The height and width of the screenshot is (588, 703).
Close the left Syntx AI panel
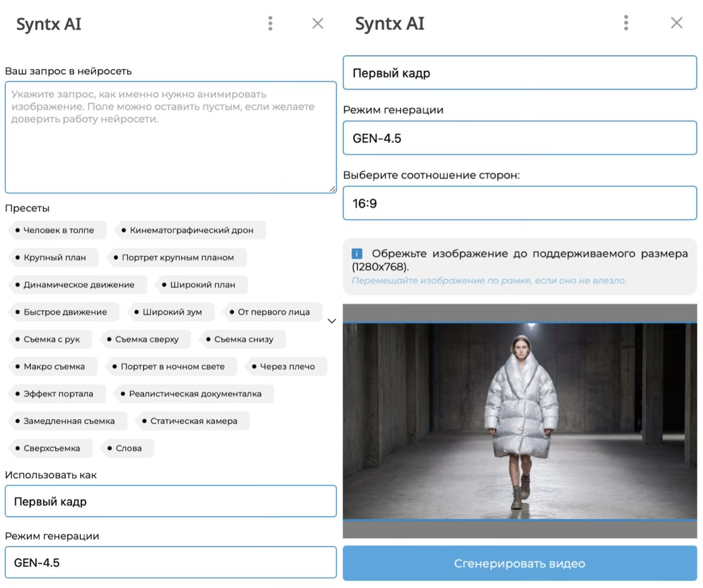click(318, 23)
